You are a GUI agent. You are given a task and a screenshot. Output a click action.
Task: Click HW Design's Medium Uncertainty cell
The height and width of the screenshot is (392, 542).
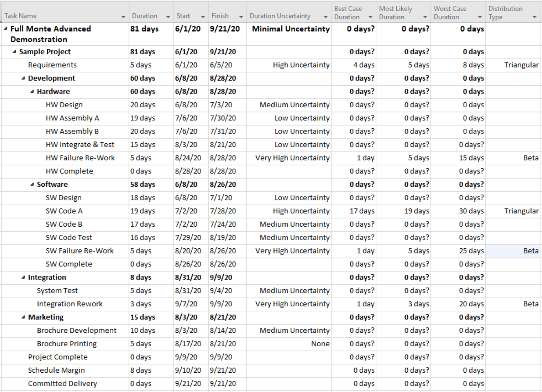click(289, 105)
